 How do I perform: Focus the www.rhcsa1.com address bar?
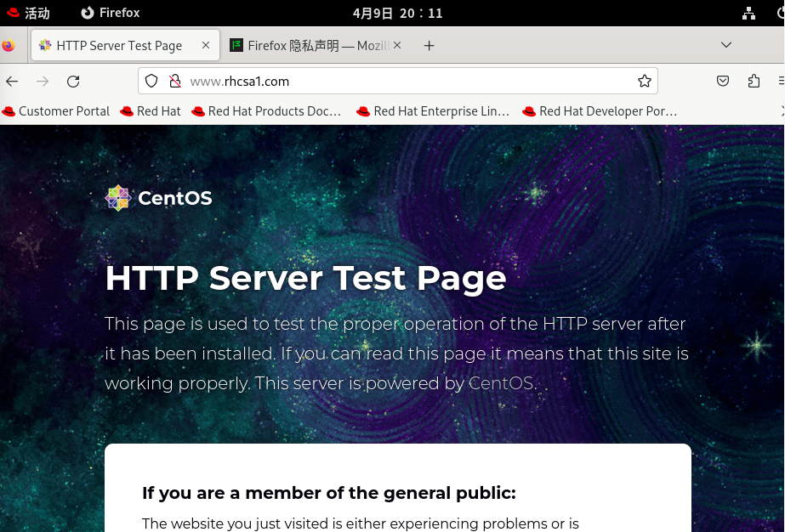398,81
